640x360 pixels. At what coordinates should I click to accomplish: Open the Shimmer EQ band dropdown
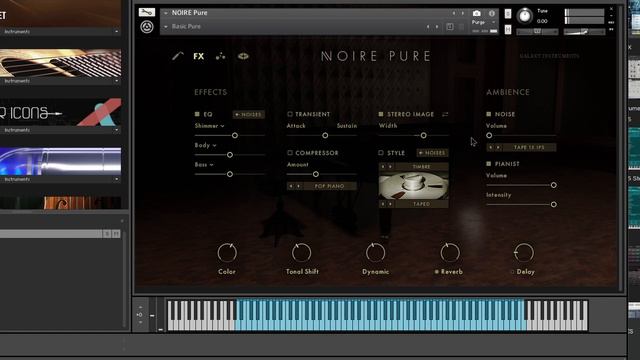[209, 126]
